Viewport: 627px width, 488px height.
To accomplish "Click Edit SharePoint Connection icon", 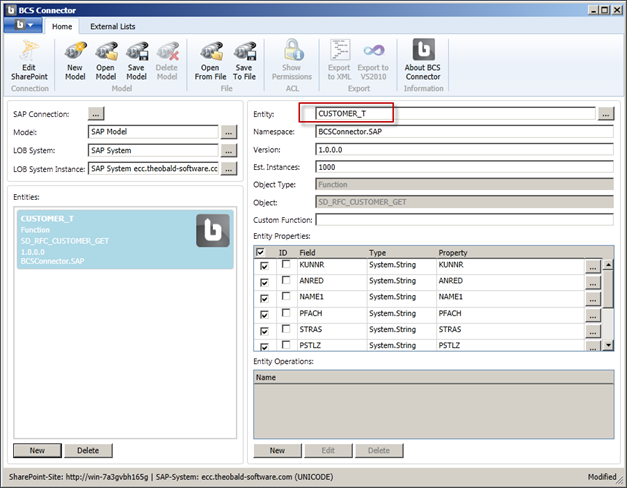I will (x=29, y=58).
